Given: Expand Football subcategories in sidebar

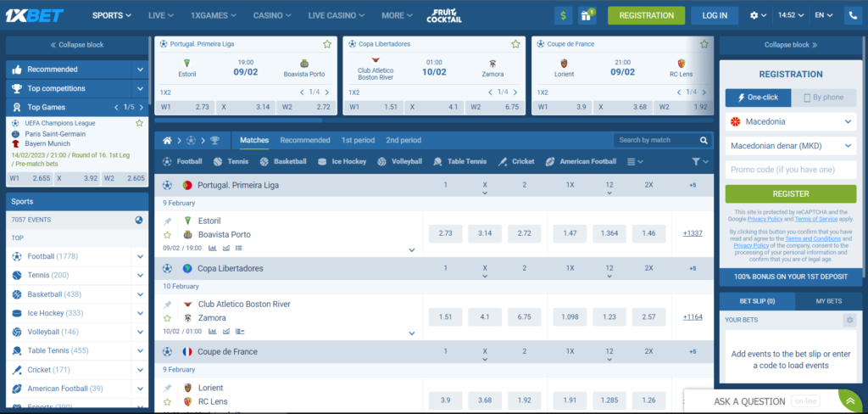Looking at the screenshot, I should point(140,256).
